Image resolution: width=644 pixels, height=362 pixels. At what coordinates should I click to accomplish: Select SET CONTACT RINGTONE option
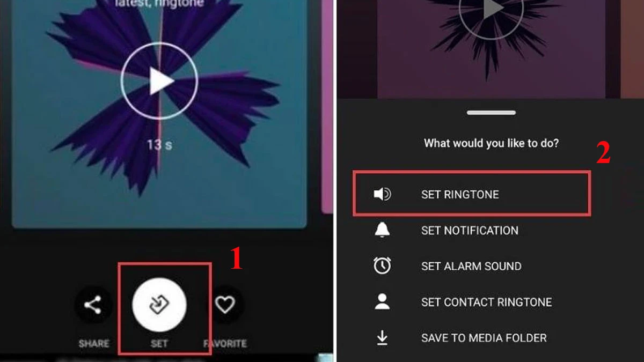click(486, 302)
